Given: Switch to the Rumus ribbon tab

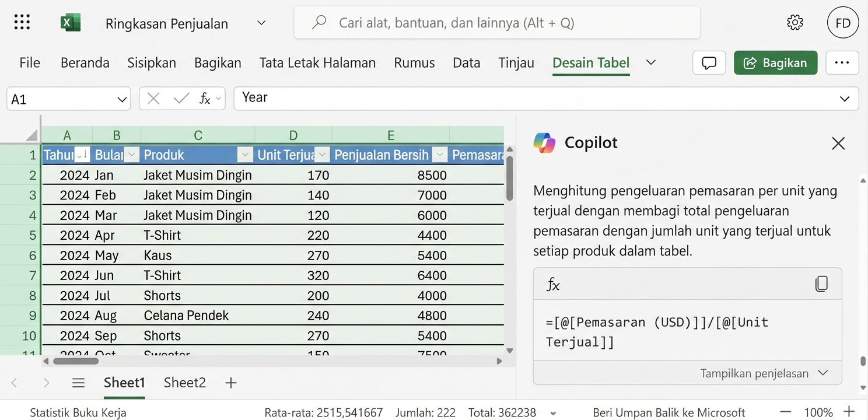Looking at the screenshot, I should click(x=414, y=62).
